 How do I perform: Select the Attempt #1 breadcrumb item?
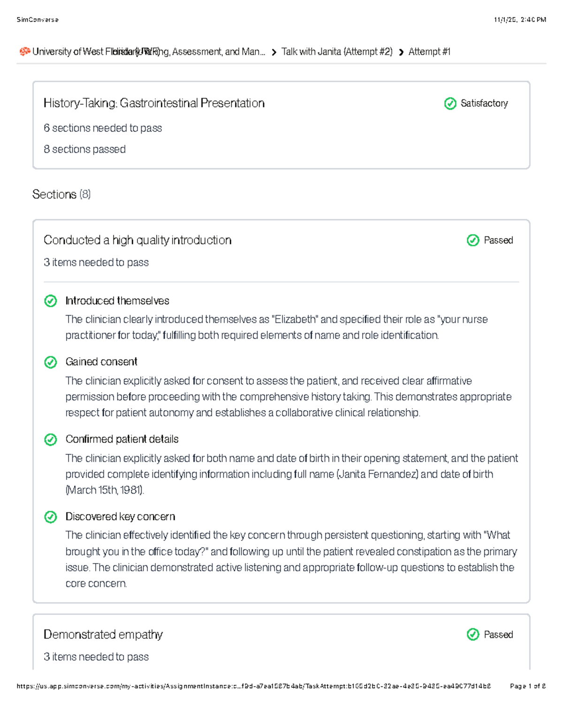pyautogui.click(x=429, y=52)
